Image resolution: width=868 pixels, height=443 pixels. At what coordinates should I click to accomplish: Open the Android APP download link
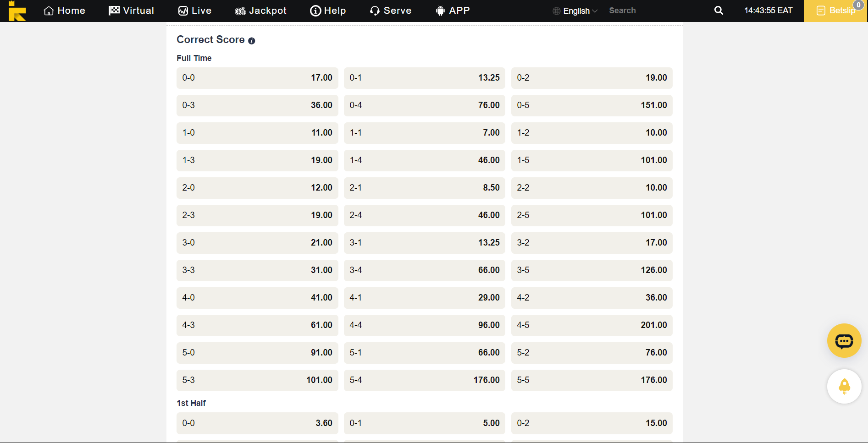point(453,11)
